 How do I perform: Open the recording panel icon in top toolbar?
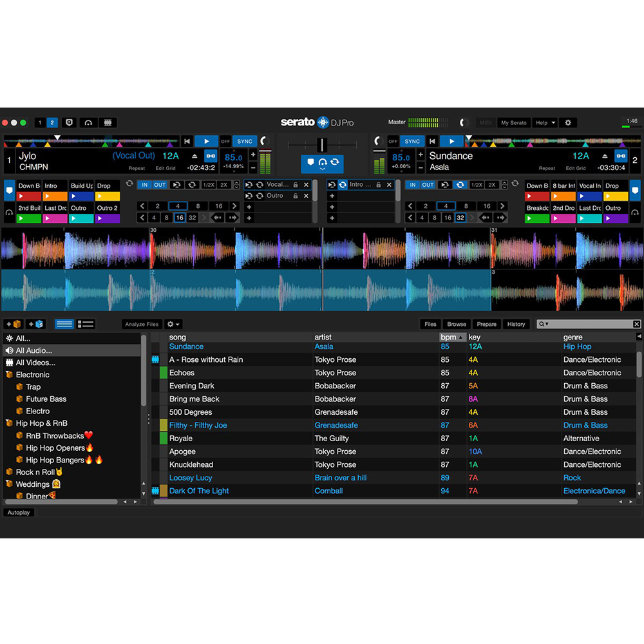pyautogui.click(x=70, y=122)
